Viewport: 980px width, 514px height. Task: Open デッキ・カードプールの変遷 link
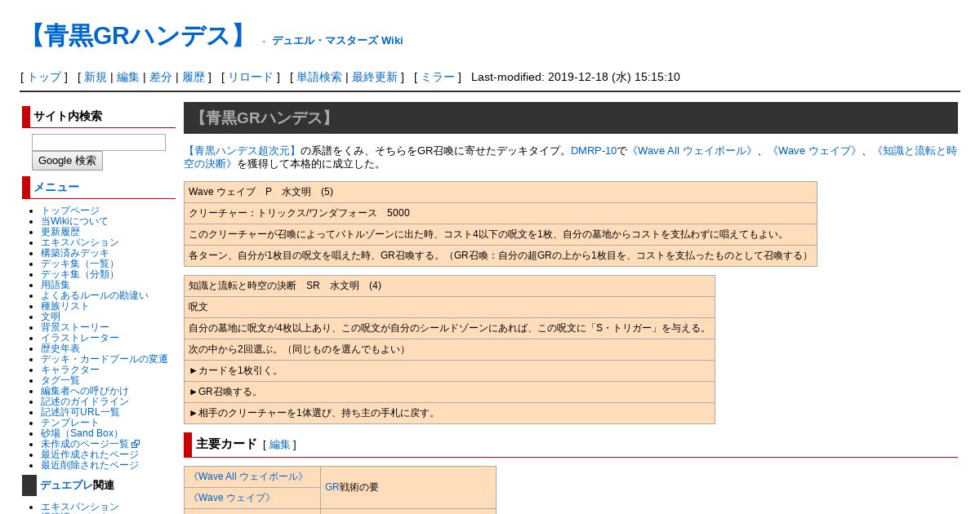point(105,359)
